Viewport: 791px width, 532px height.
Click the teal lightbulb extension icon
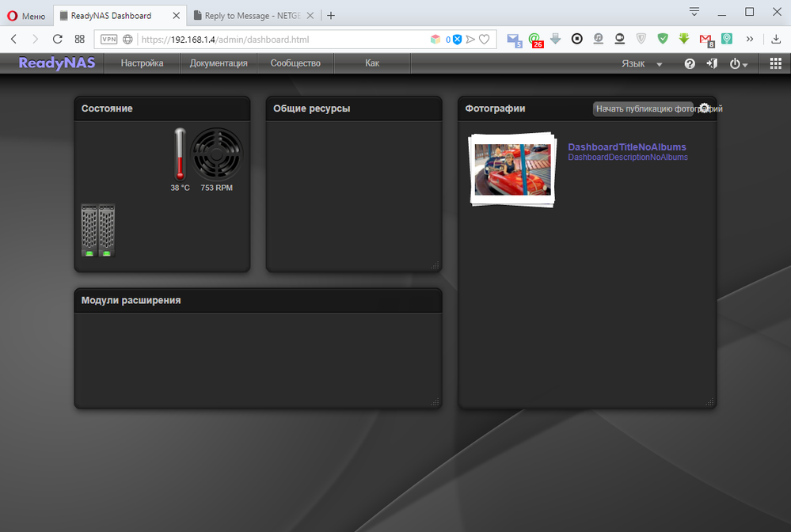pos(726,39)
